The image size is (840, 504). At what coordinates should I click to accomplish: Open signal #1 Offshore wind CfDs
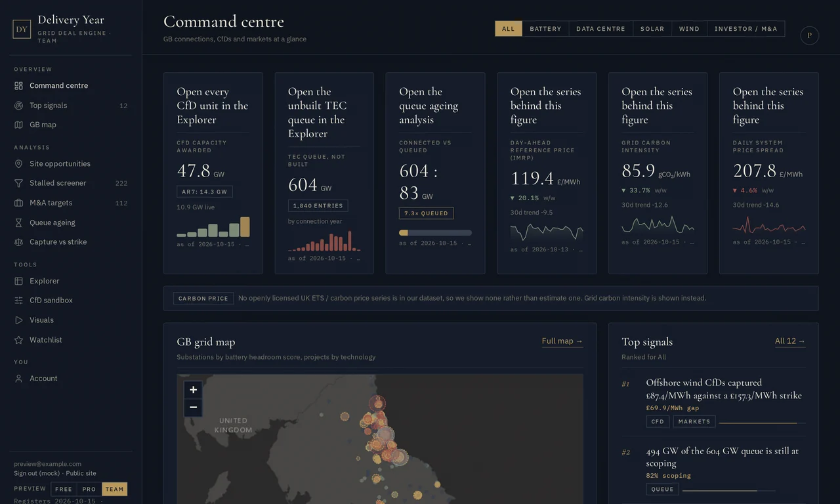(713, 402)
